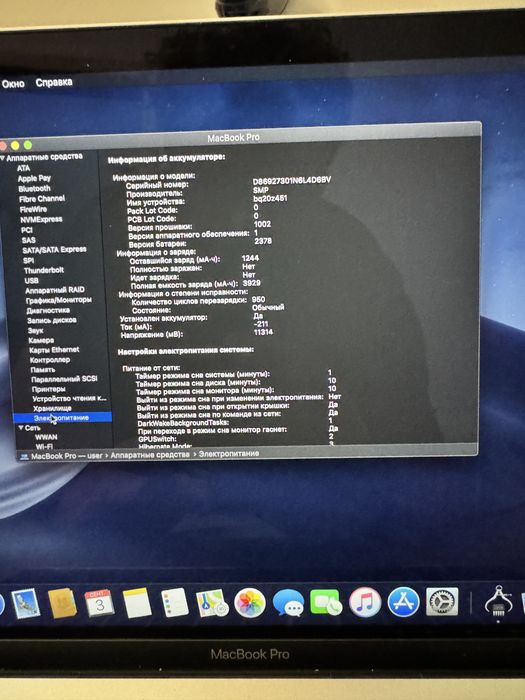The height and width of the screenshot is (700, 525).
Task: Select USB in the sidebar
Action: click(31, 281)
